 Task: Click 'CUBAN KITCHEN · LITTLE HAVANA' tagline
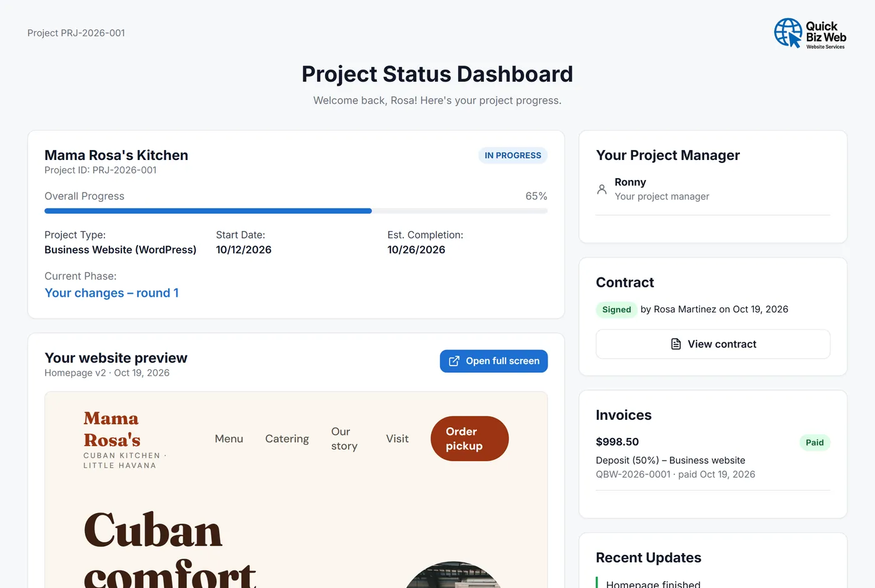pos(125,461)
